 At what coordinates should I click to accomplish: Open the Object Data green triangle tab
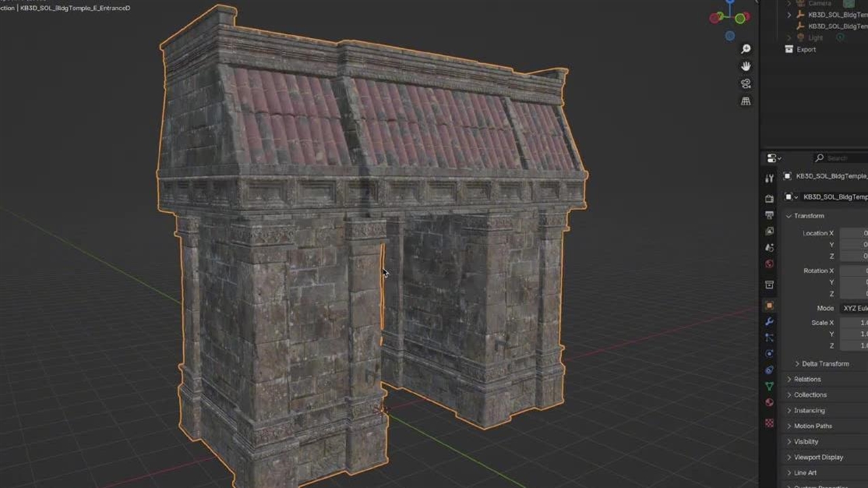769,386
